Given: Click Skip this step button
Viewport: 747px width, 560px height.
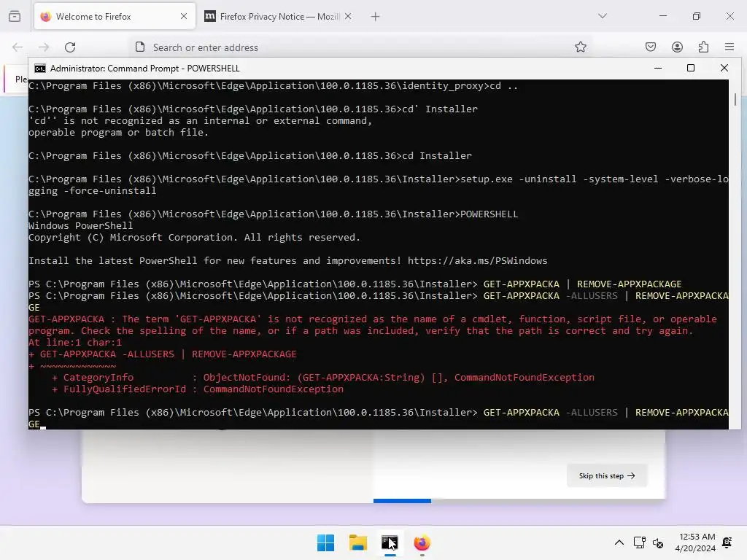Looking at the screenshot, I should (x=607, y=475).
